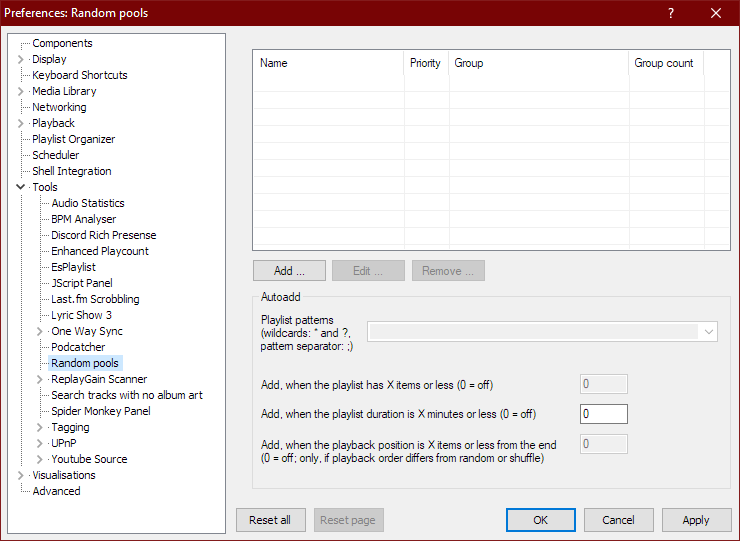Confirm with the OK button
This screenshot has width=740, height=541.
[x=540, y=520]
